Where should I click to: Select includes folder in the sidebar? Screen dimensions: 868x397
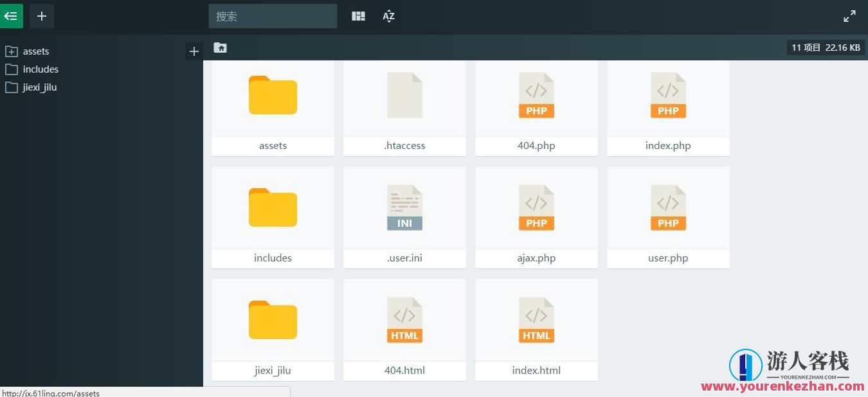point(40,69)
